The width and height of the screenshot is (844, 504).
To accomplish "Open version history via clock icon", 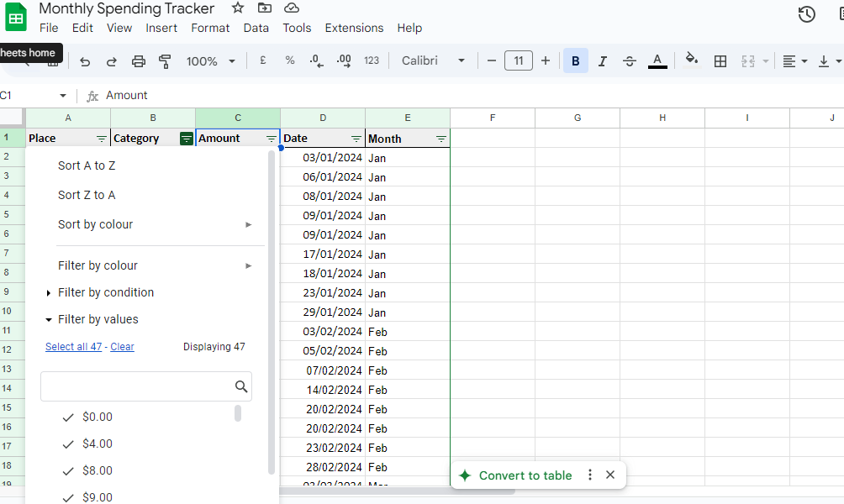I will coord(805,14).
